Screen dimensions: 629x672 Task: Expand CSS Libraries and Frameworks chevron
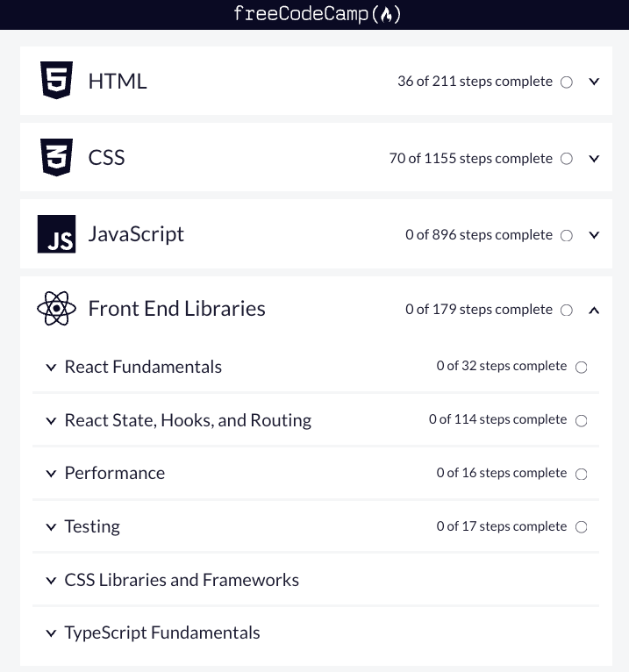pos(51,581)
